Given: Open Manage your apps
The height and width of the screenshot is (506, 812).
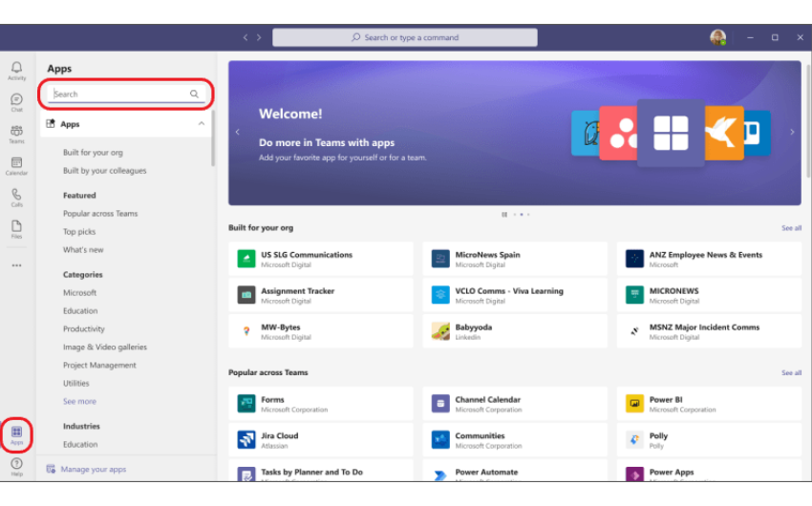Looking at the screenshot, I should (x=87, y=470).
